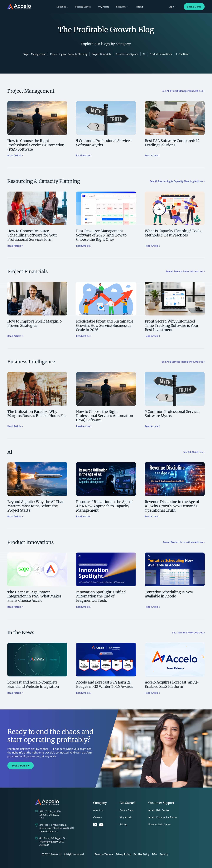This screenshot has height=868, width=212.
Task: Open See All Project Financials Articles
Action: (x=185, y=272)
